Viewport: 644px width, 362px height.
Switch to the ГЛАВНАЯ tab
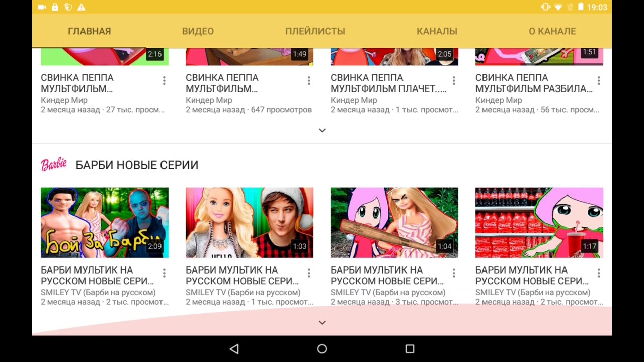tap(89, 31)
